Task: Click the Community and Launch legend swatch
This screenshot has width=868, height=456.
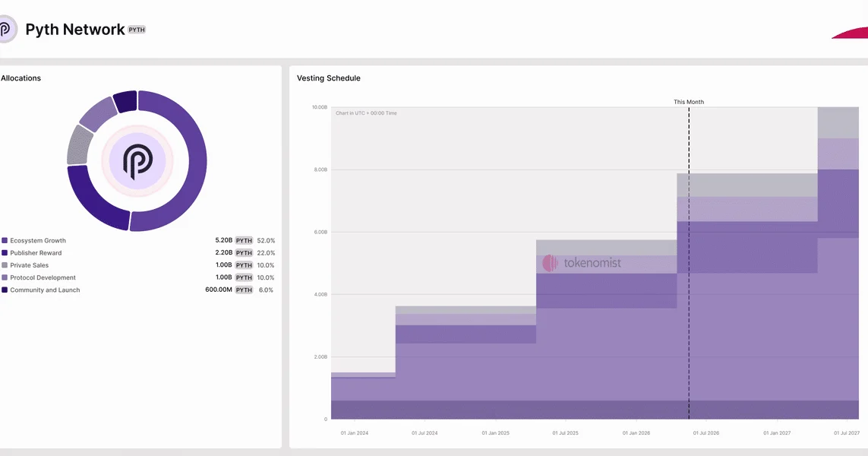Action: pyautogui.click(x=5, y=290)
